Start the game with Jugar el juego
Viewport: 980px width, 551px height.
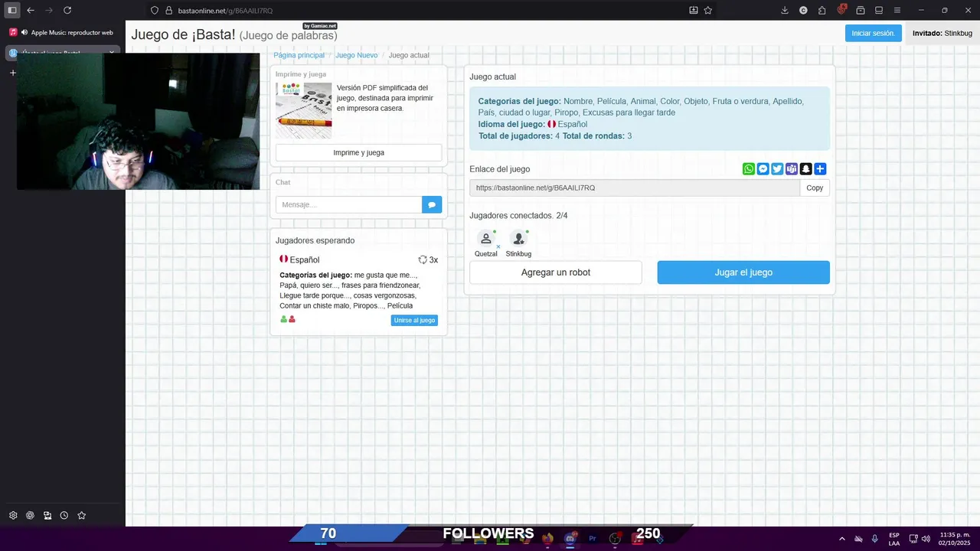(x=743, y=272)
